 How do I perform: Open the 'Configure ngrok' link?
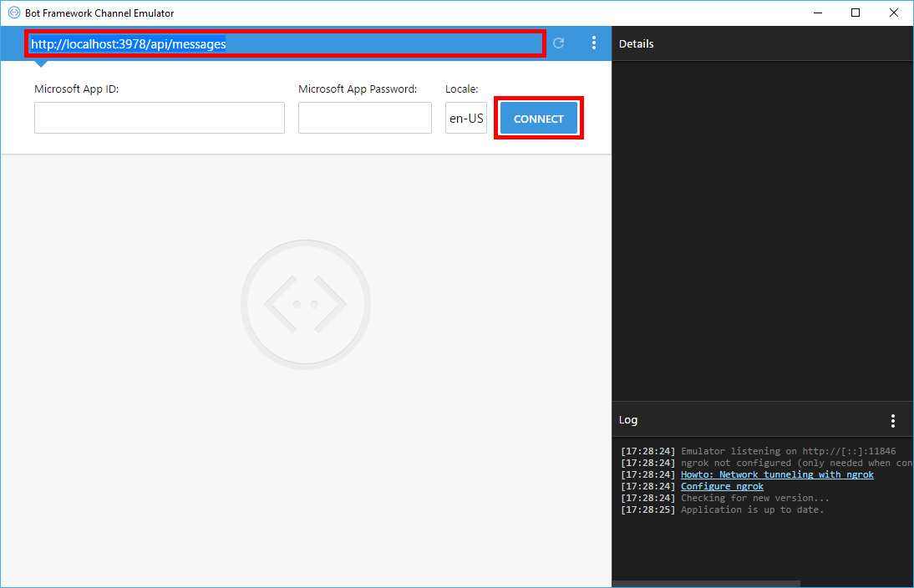click(x=722, y=486)
